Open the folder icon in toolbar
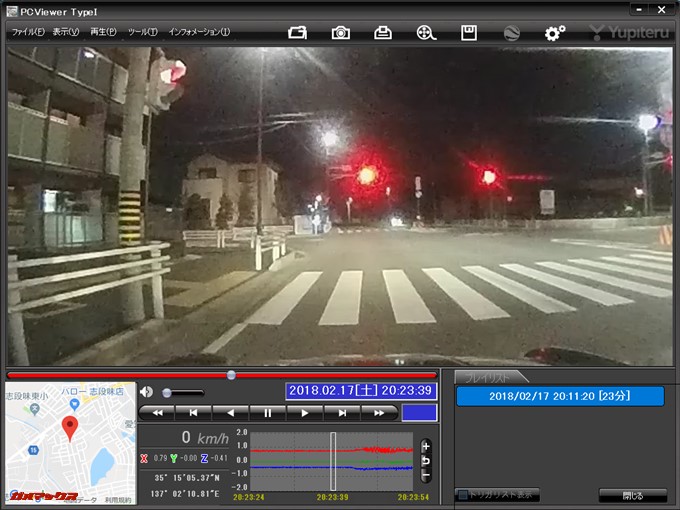 coord(298,32)
